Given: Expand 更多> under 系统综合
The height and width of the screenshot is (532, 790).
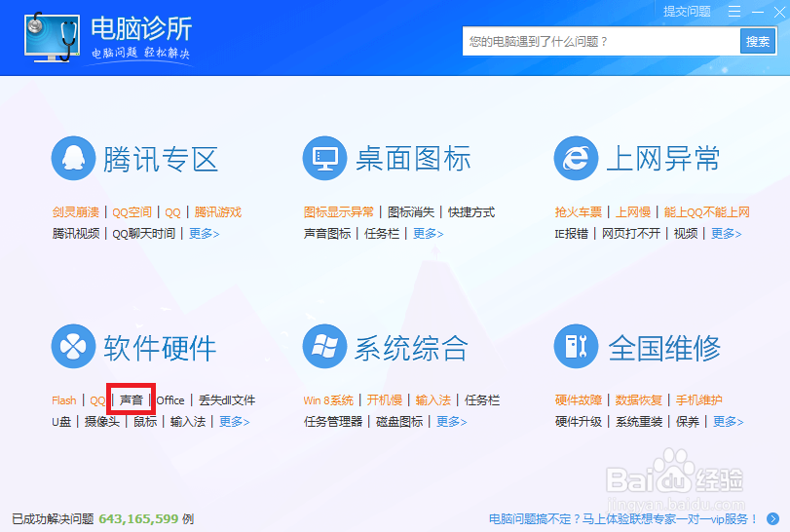Looking at the screenshot, I should click(x=451, y=421).
